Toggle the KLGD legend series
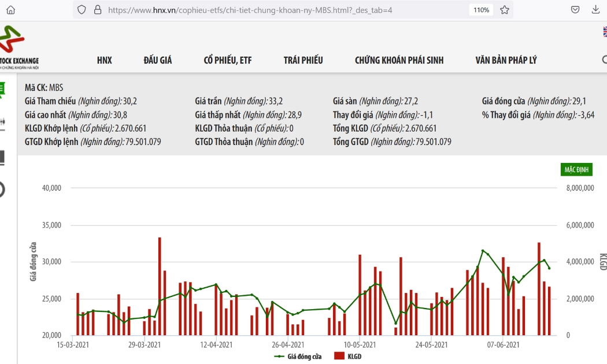 (348, 356)
